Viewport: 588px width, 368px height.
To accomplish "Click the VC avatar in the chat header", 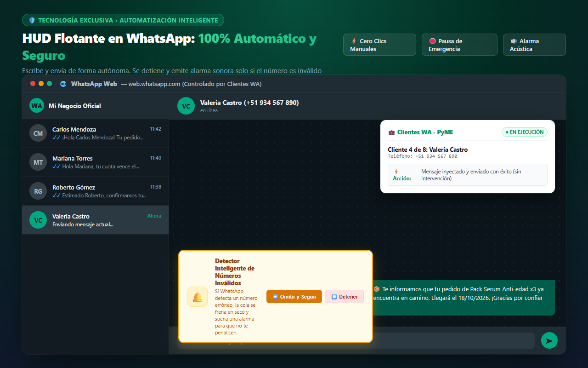I will point(186,106).
